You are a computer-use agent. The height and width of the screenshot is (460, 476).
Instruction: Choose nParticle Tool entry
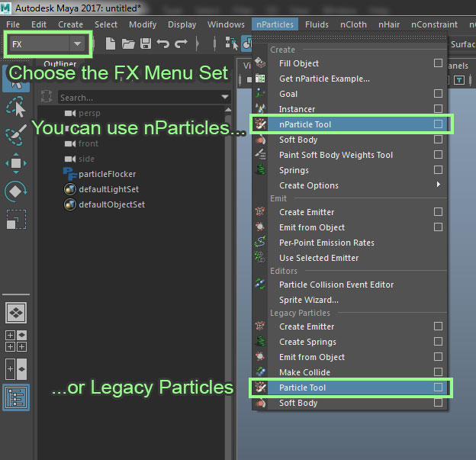[305, 124]
